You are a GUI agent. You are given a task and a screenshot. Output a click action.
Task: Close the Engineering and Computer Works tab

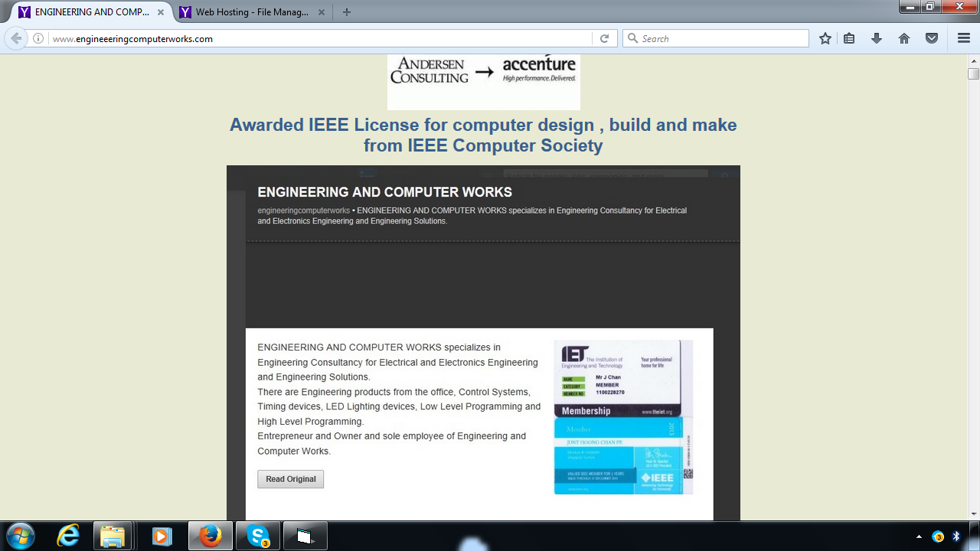(162, 12)
